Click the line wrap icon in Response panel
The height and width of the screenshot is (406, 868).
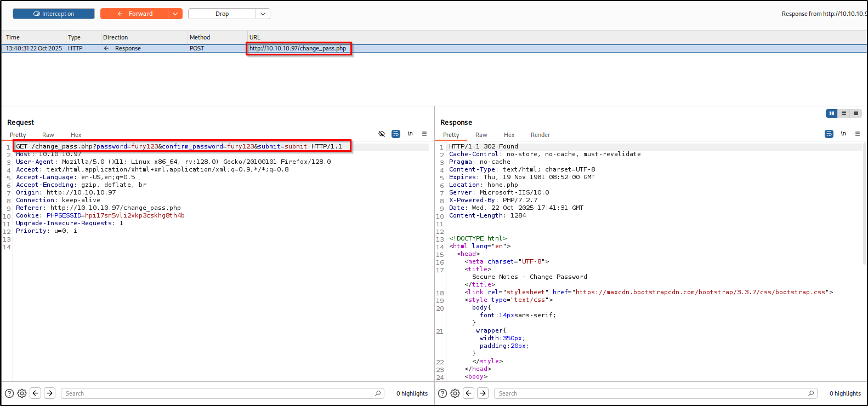tap(829, 134)
